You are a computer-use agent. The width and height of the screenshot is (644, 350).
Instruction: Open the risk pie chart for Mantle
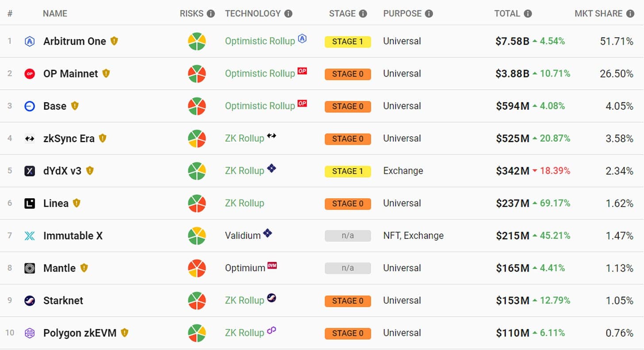tap(197, 268)
